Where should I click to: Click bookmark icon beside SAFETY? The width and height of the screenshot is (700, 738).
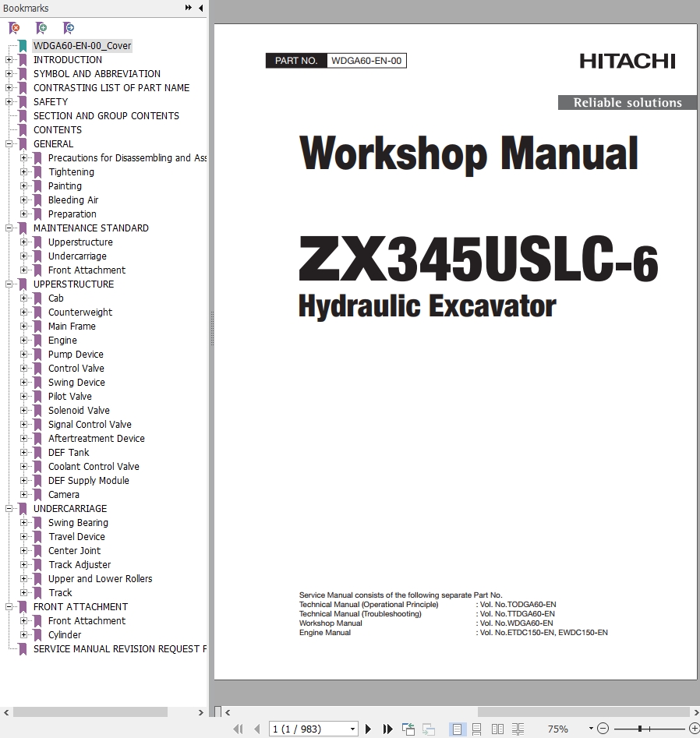point(23,101)
